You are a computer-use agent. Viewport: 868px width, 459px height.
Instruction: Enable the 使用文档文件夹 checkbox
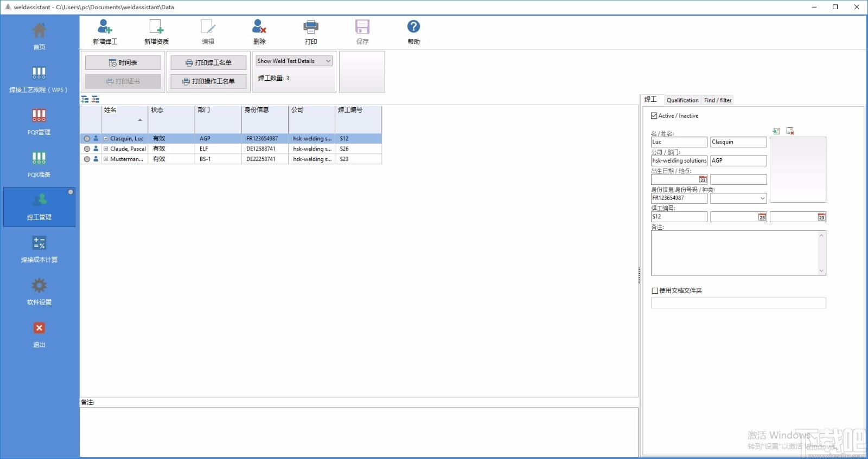pyautogui.click(x=655, y=290)
